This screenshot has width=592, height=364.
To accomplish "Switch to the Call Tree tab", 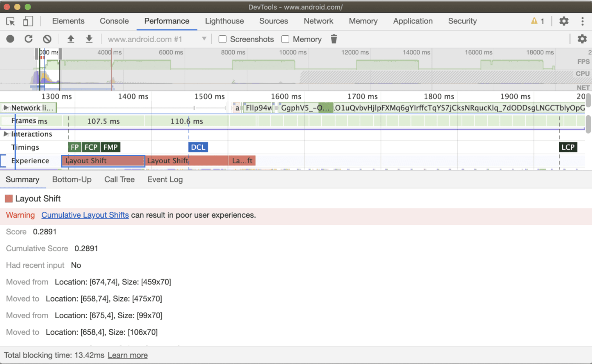I will pyautogui.click(x=120, y=179).
